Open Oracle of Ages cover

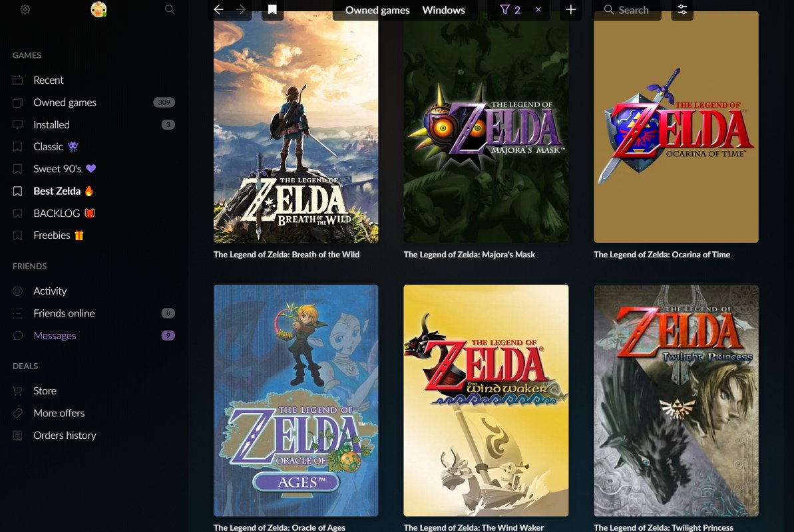click(x=296, y=400)
